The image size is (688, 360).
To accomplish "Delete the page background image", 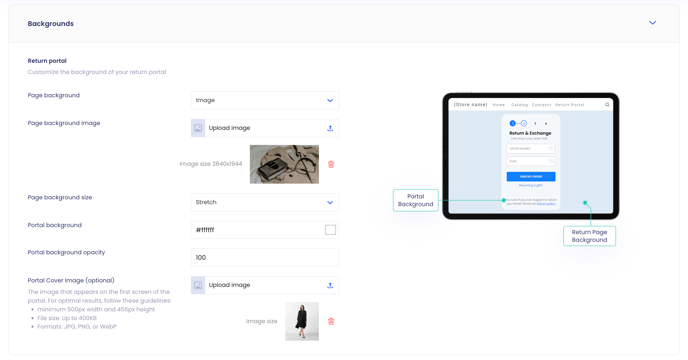I will coord(331,164).
